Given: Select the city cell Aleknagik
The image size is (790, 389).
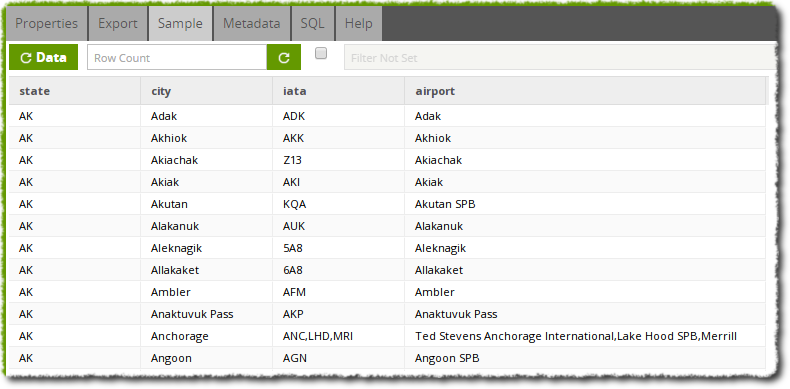Looking at the screenshot, I should tap(207, 248).
